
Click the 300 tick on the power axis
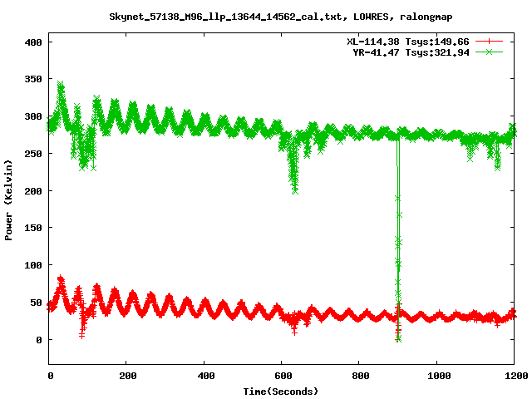pos(33,116)
